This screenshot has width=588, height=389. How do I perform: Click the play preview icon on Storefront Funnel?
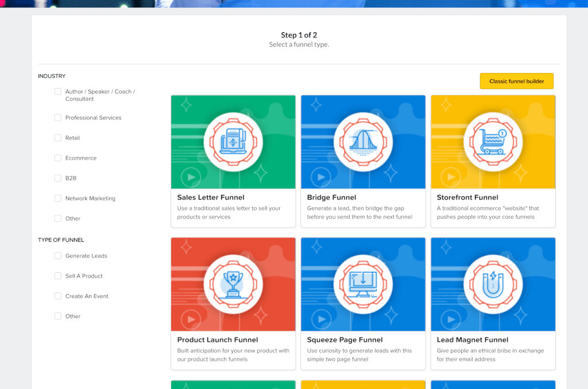[450, 177]
